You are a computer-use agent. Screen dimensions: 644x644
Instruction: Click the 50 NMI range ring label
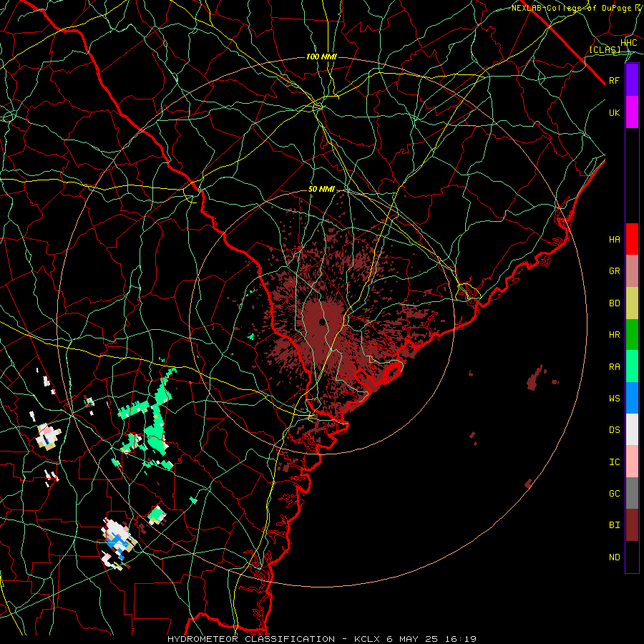(321, 190)
